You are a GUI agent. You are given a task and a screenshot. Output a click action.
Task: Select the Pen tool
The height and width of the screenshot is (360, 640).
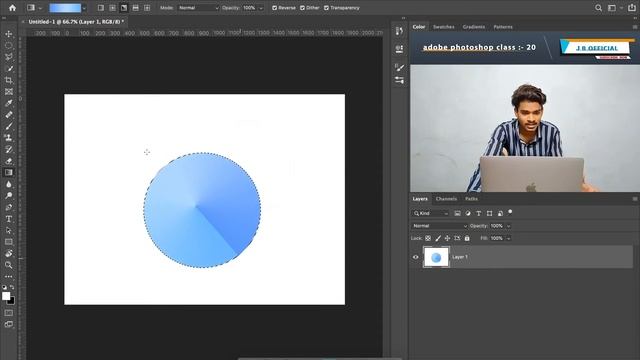tap(9, 207)
